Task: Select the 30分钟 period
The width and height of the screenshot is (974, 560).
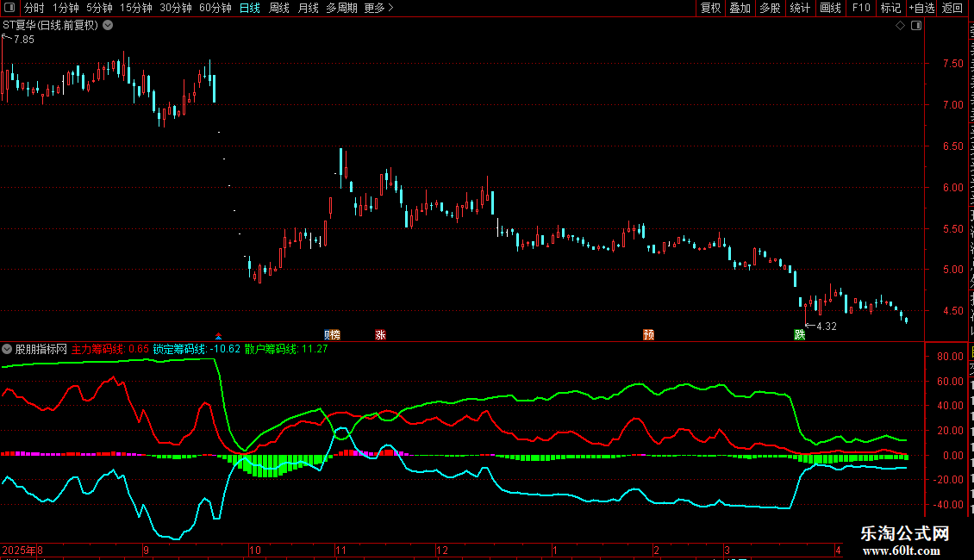Action: tap(176, 8)
